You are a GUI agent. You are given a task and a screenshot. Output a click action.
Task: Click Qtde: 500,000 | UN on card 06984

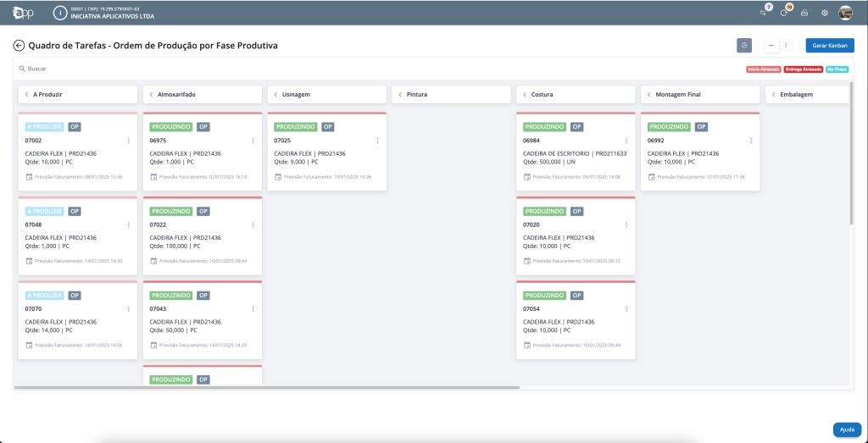550,163
